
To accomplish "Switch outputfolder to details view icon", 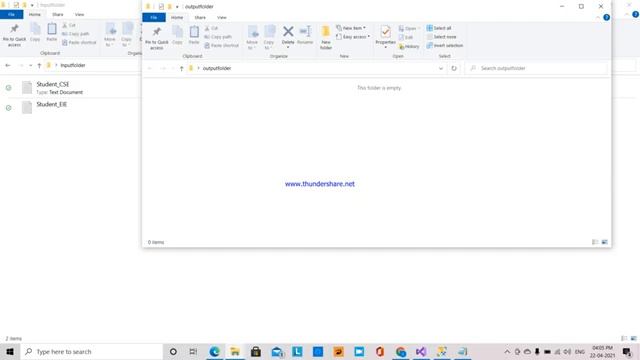I will (595, 242).
